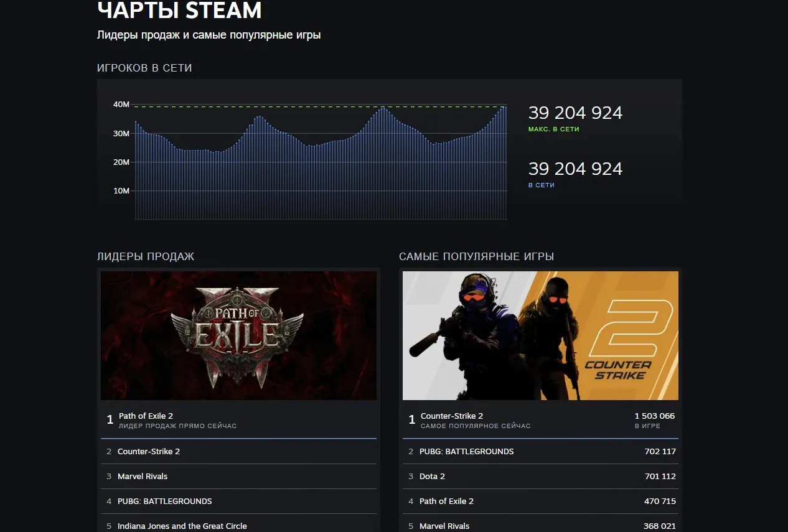This screenshot has width=788, height=532.
Task: Click the ИГРОКОВ В СЕТИ heading
Action: (x=144, y=68)
